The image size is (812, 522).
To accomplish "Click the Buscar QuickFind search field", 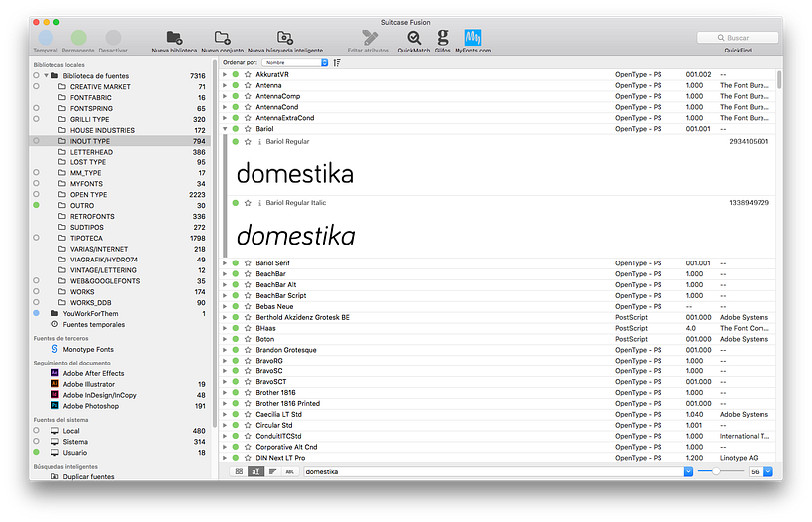I will click(x=738, y=38).
